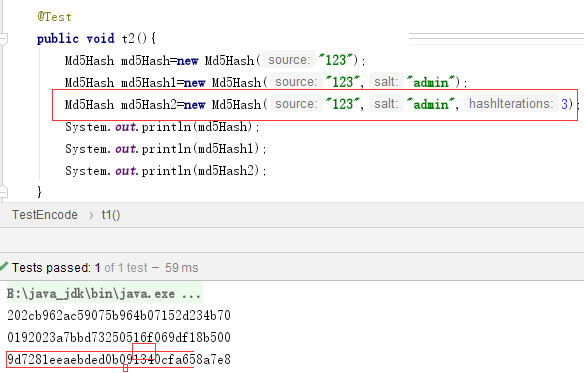This screenshot has height=373, width=584.
Task: Click System.out.println(md5Hash1) statement
Action: tap(166, 149)
